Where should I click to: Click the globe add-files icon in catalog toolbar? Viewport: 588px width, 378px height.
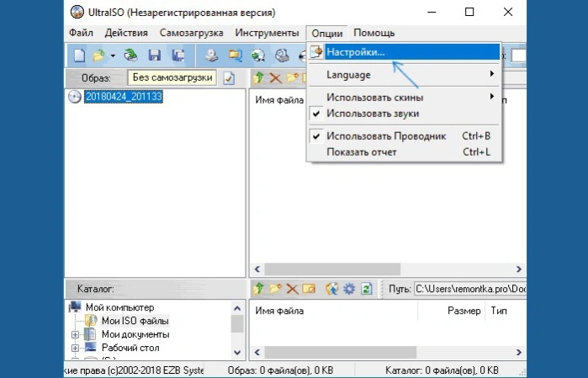pyautogui.click(x=332, y=289)
